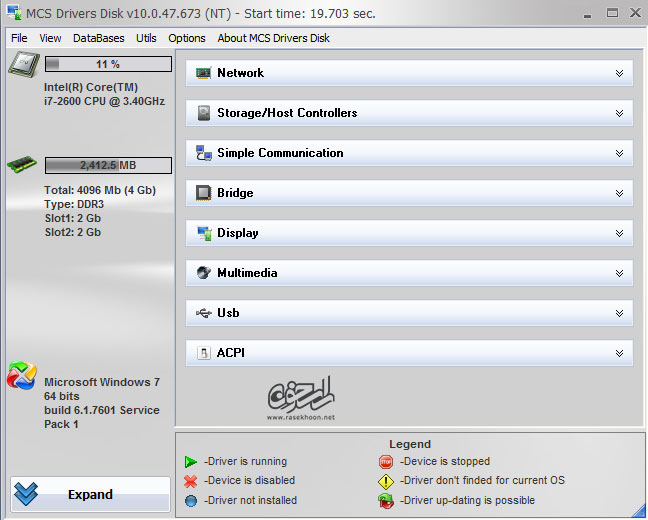Open the View menu
This screenshot has width=648, height=520.
[50, 38]
